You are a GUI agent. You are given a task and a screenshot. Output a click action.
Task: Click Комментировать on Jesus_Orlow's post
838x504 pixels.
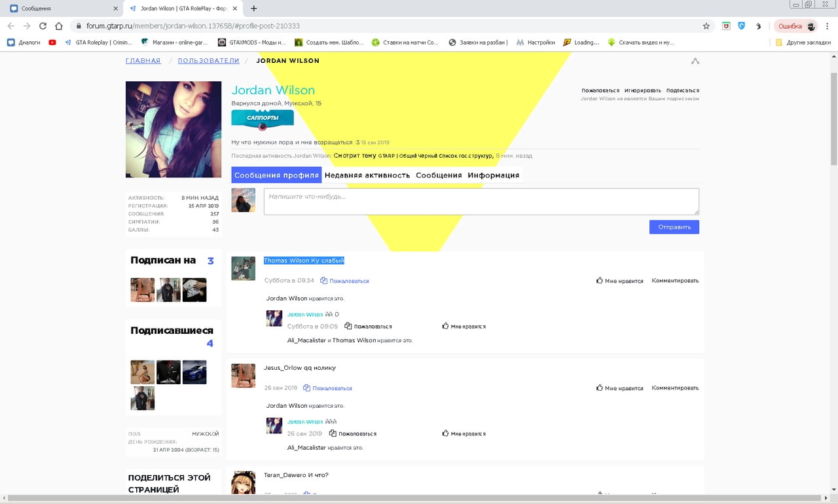[675, 388]
